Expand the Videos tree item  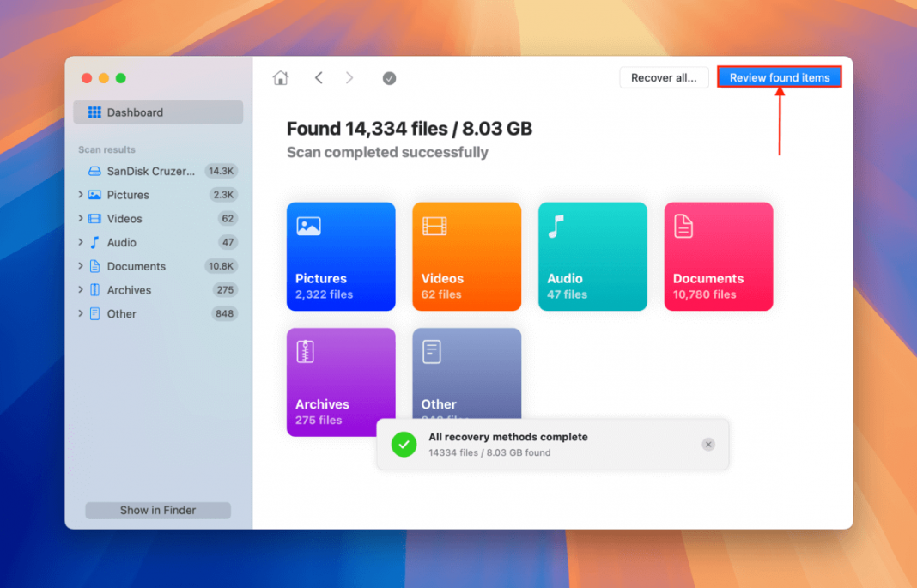pos(81,219)
